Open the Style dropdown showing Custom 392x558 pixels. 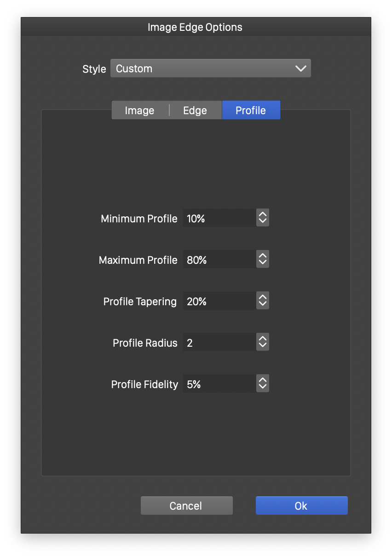click(x=210, y=69)
